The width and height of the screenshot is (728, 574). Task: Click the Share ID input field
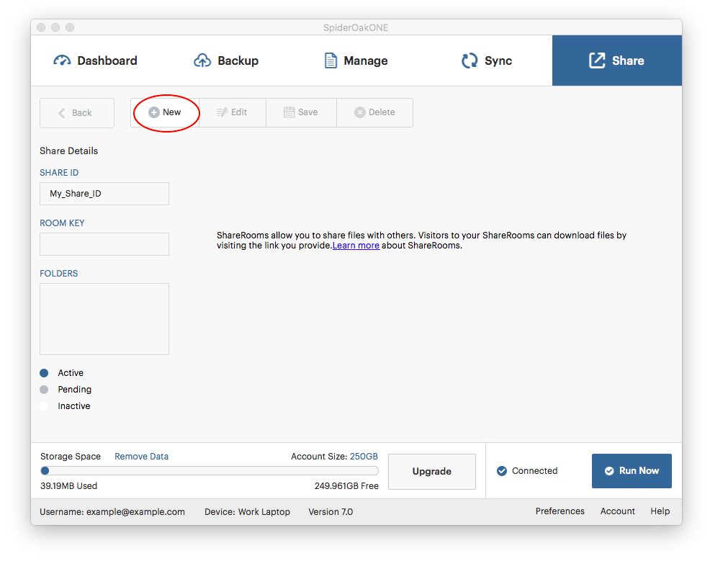tap(104, 194)
